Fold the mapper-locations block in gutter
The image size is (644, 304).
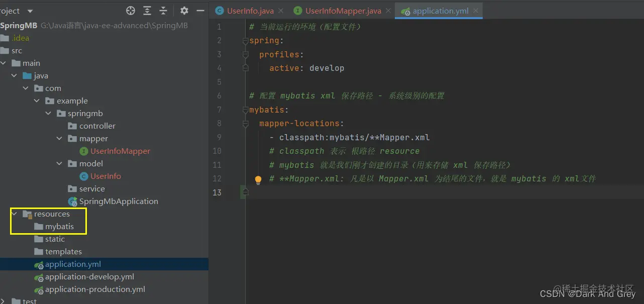246,123
